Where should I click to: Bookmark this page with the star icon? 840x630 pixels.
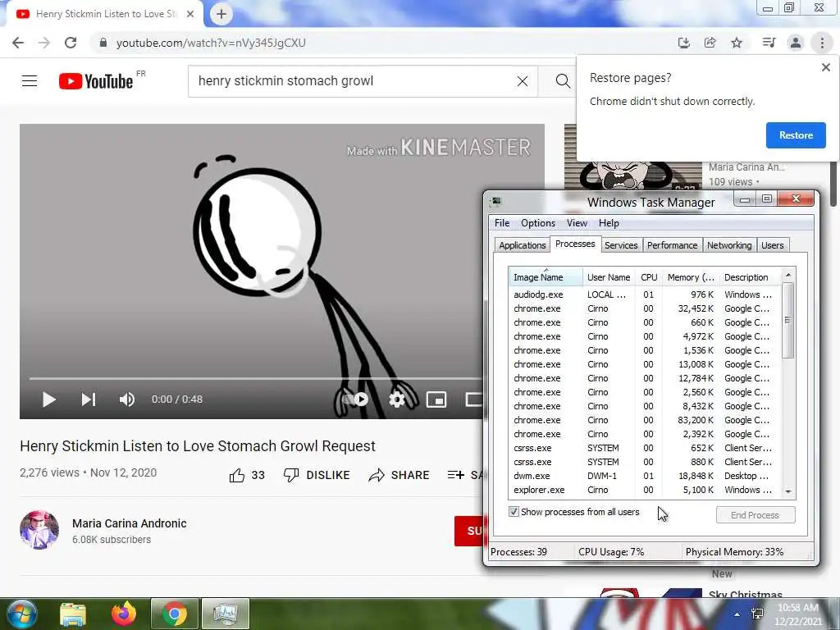tap(737, 43)
